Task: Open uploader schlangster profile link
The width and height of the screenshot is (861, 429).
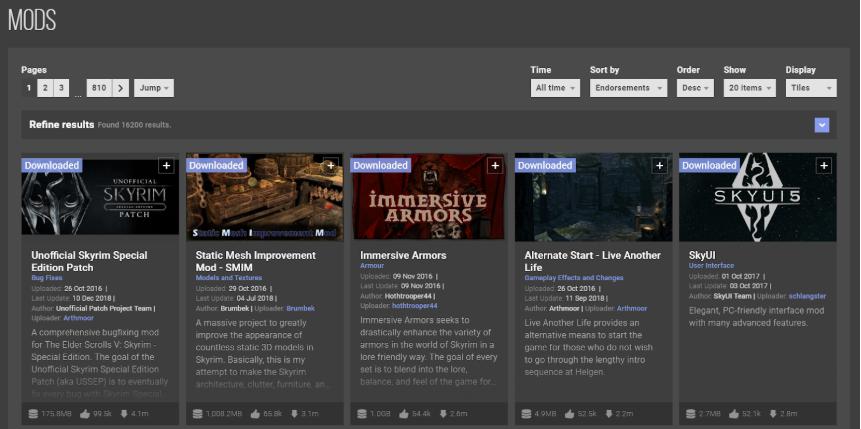Action: pos(807,297)
